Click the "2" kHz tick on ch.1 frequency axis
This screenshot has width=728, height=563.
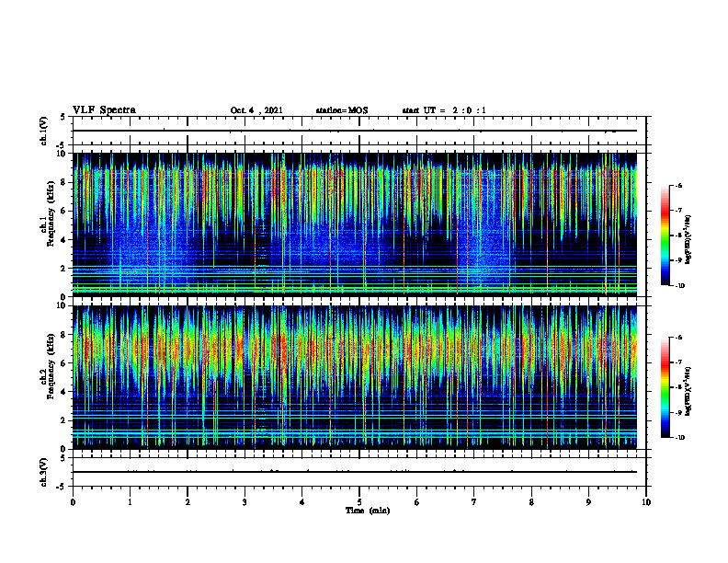(x=64, y=269)
